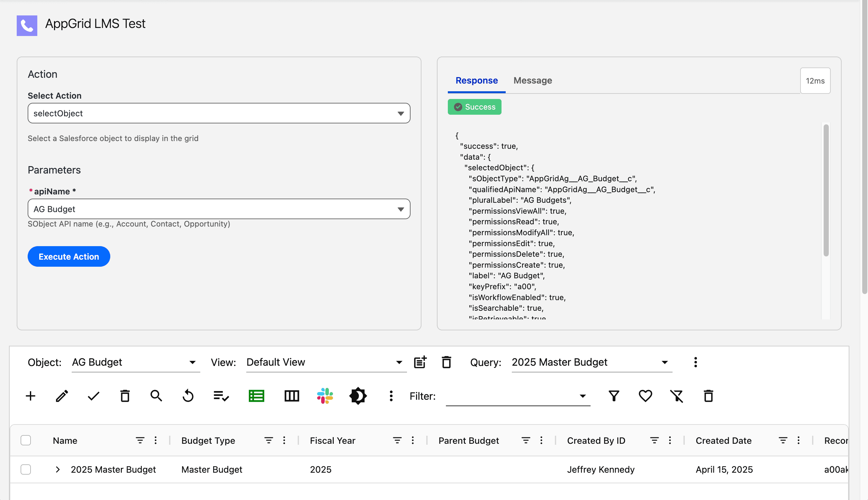Open the Select Action dropdown

coord(219,113)
